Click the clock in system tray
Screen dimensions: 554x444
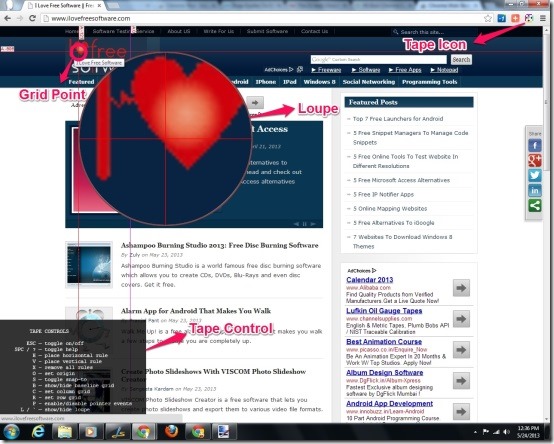point(528,432)
